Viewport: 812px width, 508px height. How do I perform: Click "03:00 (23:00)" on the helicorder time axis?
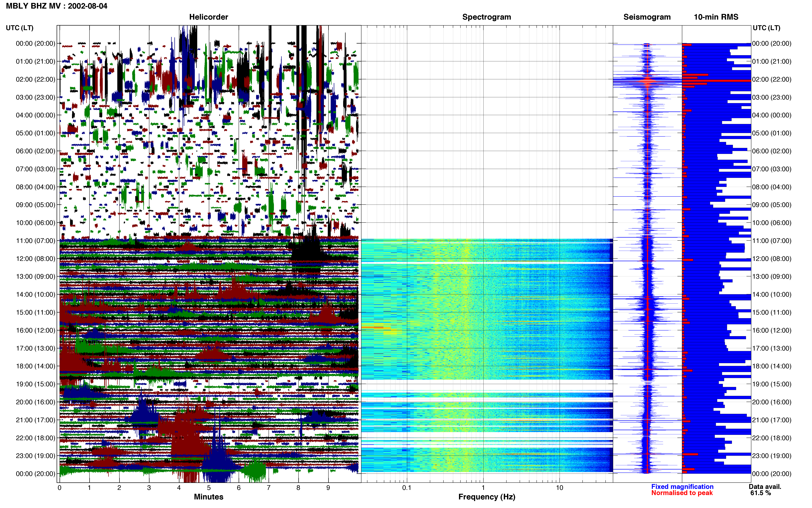click(36, 97)
